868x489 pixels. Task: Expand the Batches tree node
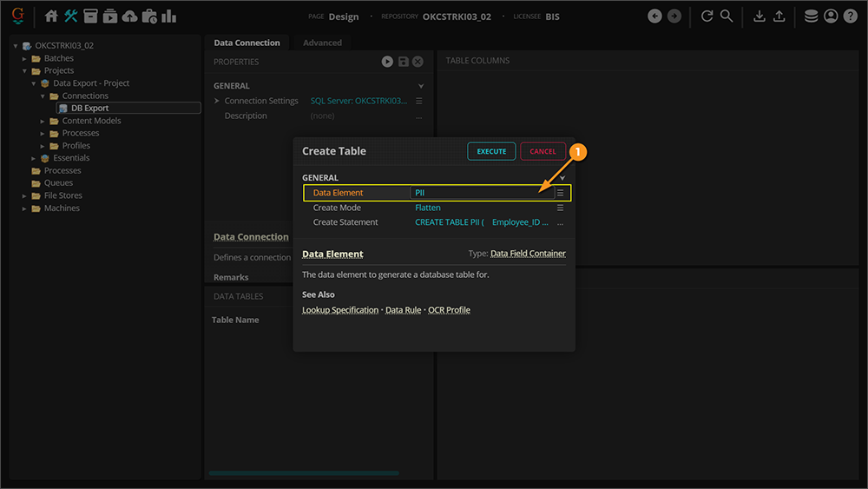click(25, 59)
